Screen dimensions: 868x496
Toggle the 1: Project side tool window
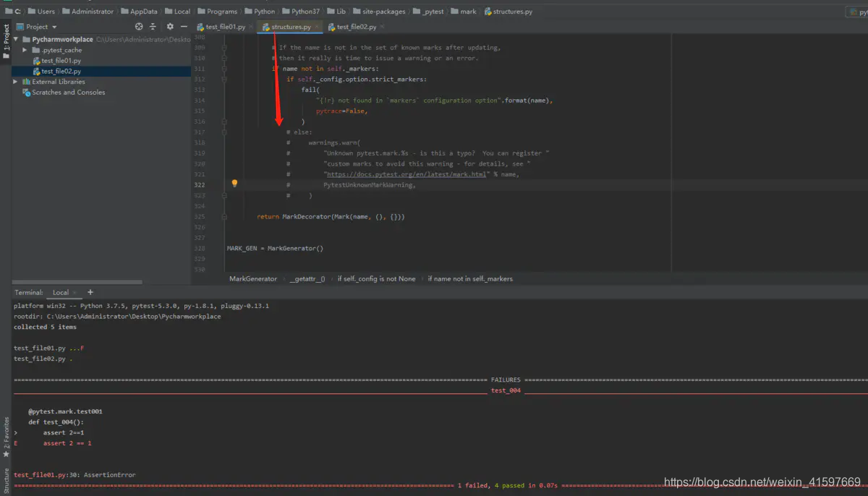tap(6, 42)
